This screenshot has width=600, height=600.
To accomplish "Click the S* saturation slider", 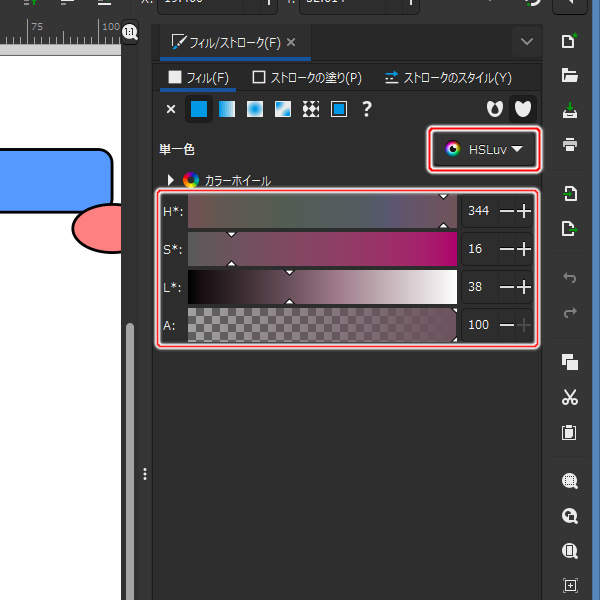I will click(x=322, y=249).
